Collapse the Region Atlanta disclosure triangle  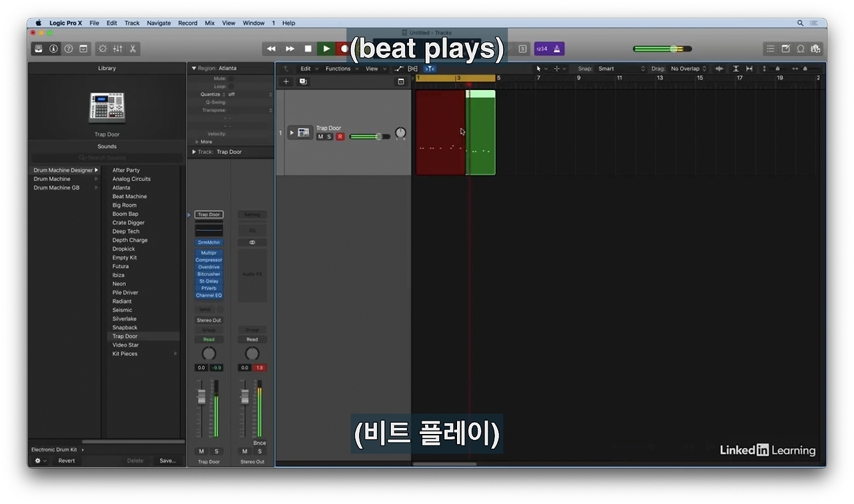tap(194, 68)
